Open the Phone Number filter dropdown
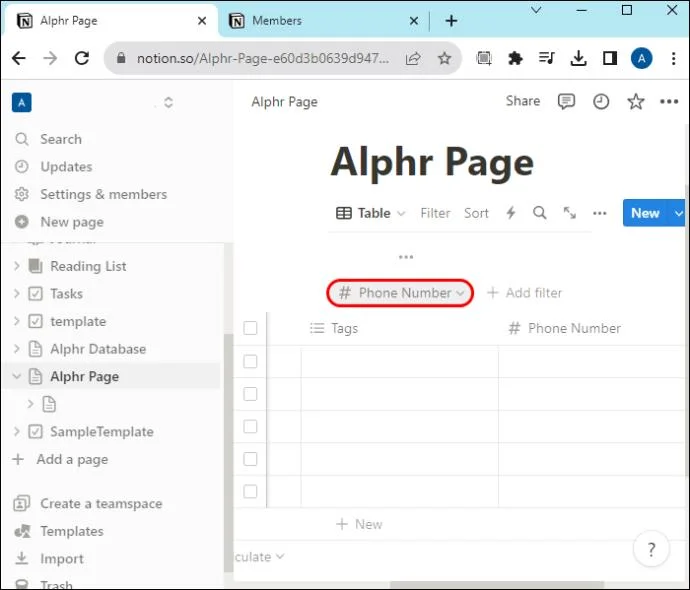690x590 pixels. tap(400, 293)
